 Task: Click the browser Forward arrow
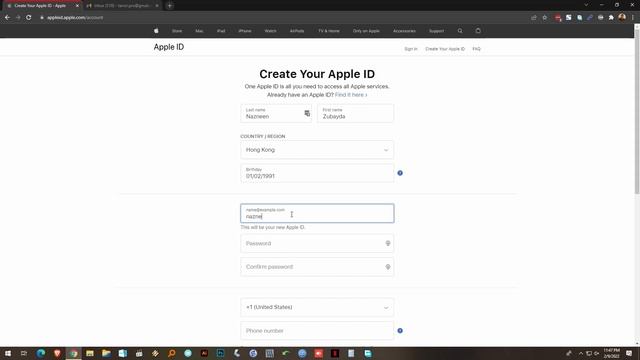[x=18, y=18]
